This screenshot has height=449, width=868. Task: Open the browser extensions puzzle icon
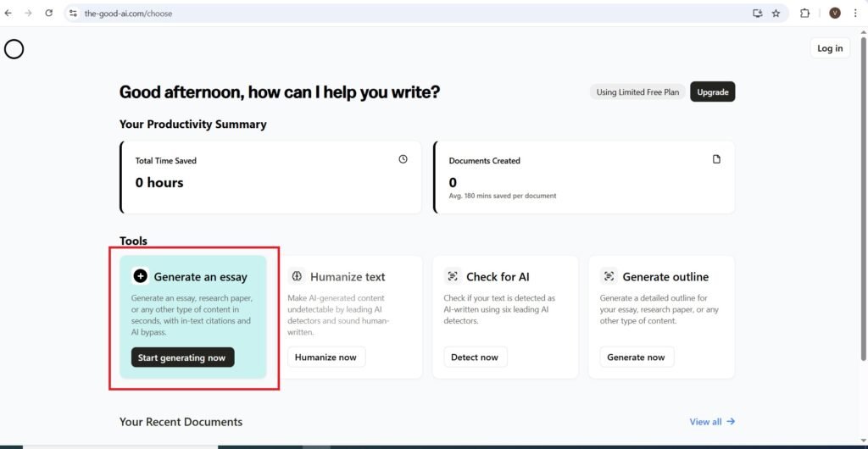click(805, 14)
